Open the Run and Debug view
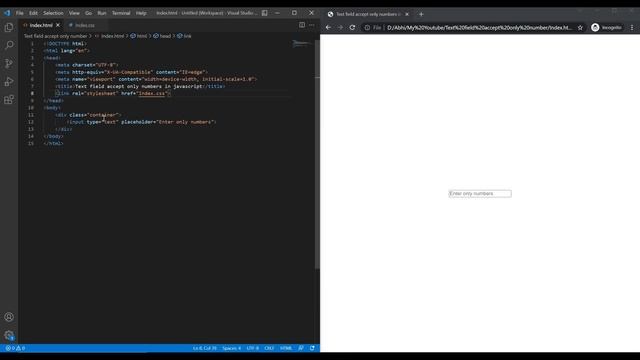This screenshot has height=360, width=640. coord(9,81)
